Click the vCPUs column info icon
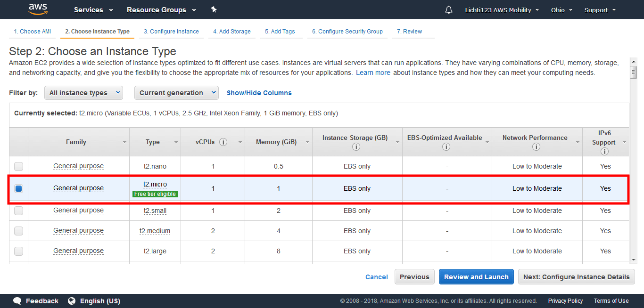This screenshot has height=308, width=644. 223,142
